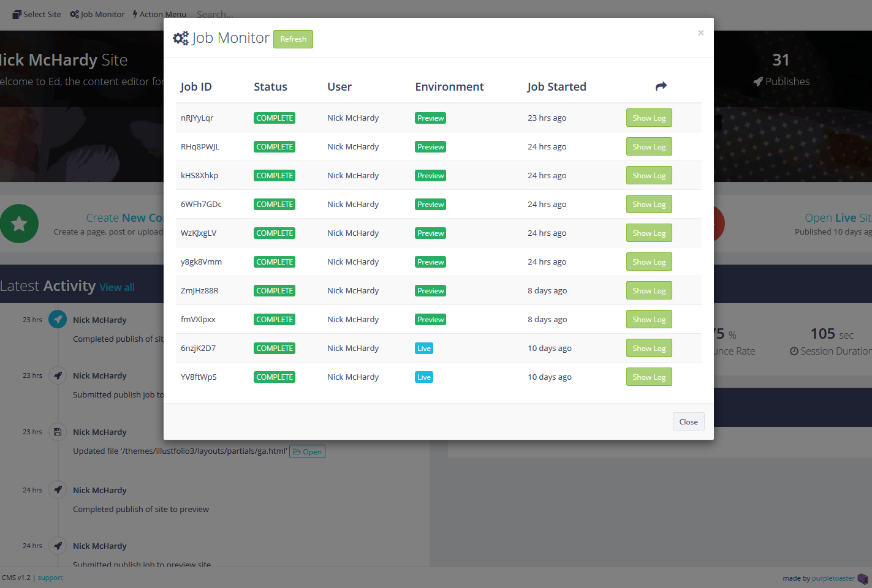Screen dimensions: 872x588
Task: Click '8 days ago' in fmVXlpxx row
Action: tap(547, 320)
